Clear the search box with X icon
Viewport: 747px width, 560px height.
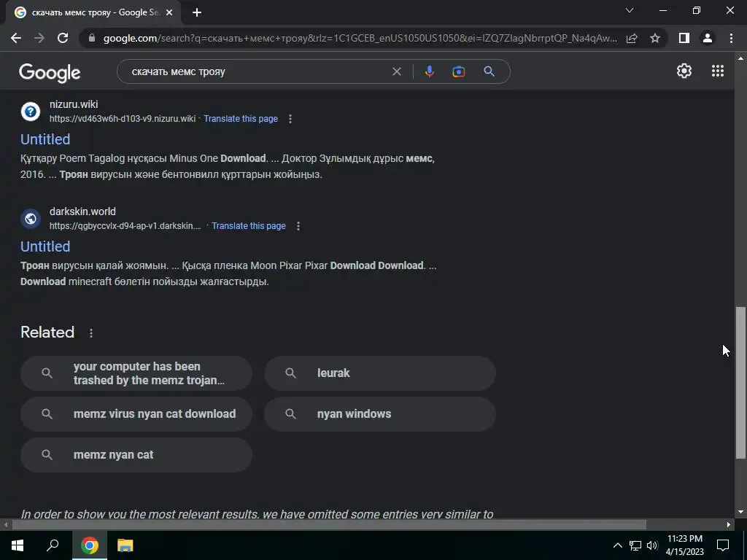tap(396, 71)
